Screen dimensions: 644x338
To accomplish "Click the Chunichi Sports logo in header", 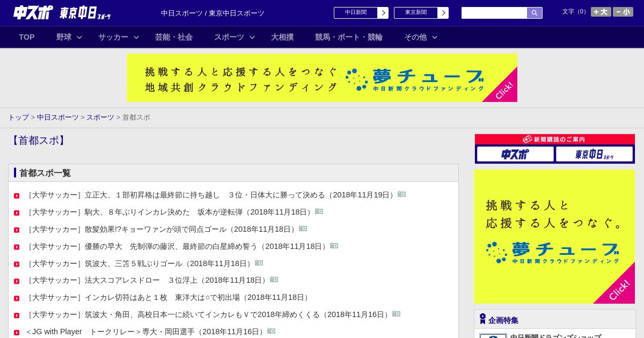I will click(x=33, y=12).
